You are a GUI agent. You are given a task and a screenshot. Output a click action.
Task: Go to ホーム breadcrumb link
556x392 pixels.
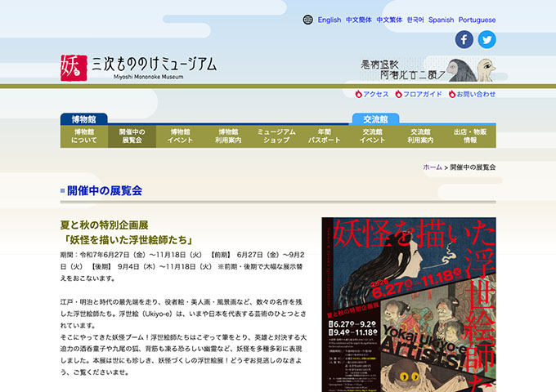433,167
